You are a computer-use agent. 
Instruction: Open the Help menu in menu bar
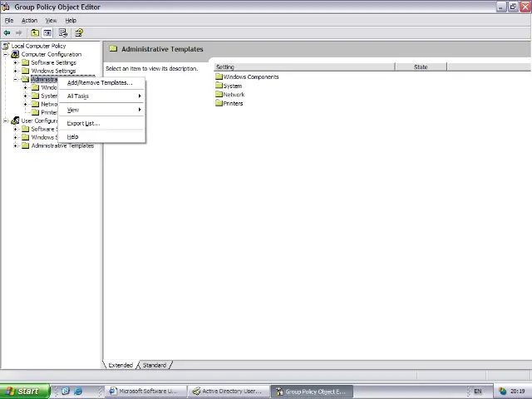click(x=71, y=20)
